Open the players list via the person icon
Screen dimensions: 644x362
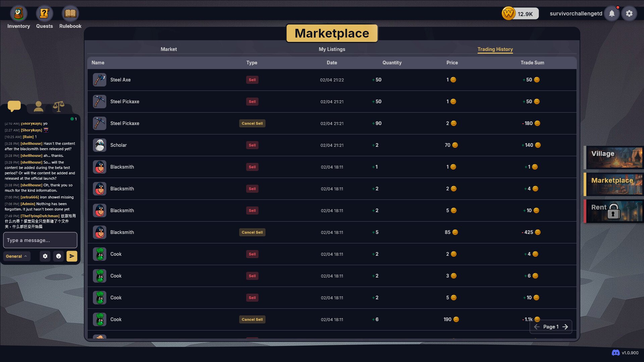(x=38, y=106)
